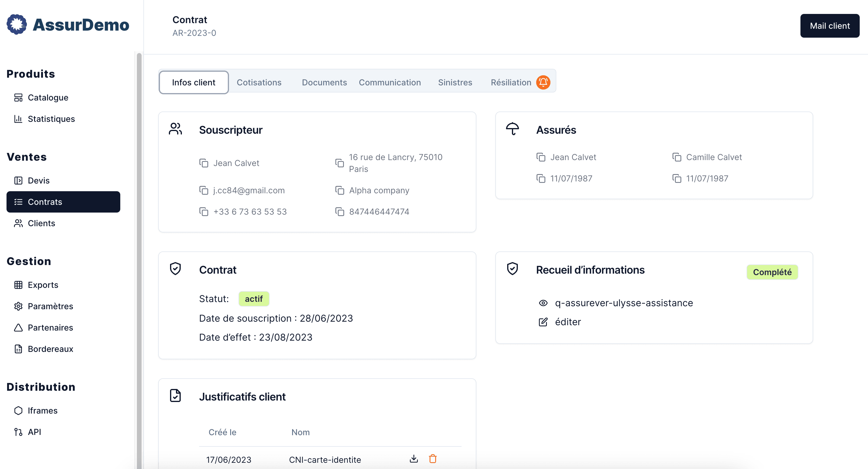Click the AssurDemo logo
Image resolution: width=868 pixels, height=469 pixels.
(x=67, y=24)
